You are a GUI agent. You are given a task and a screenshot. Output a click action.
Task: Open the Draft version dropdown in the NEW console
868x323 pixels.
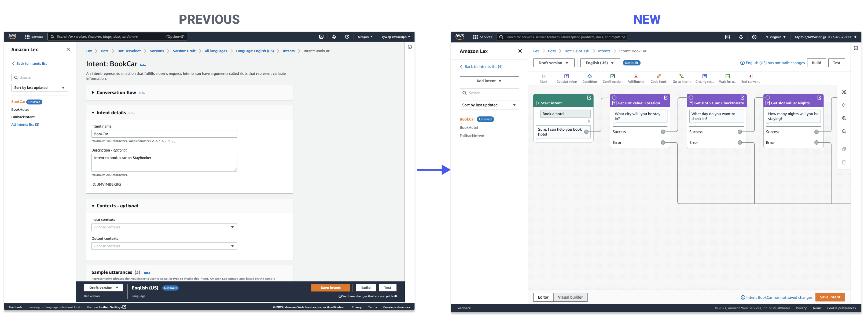553,63
